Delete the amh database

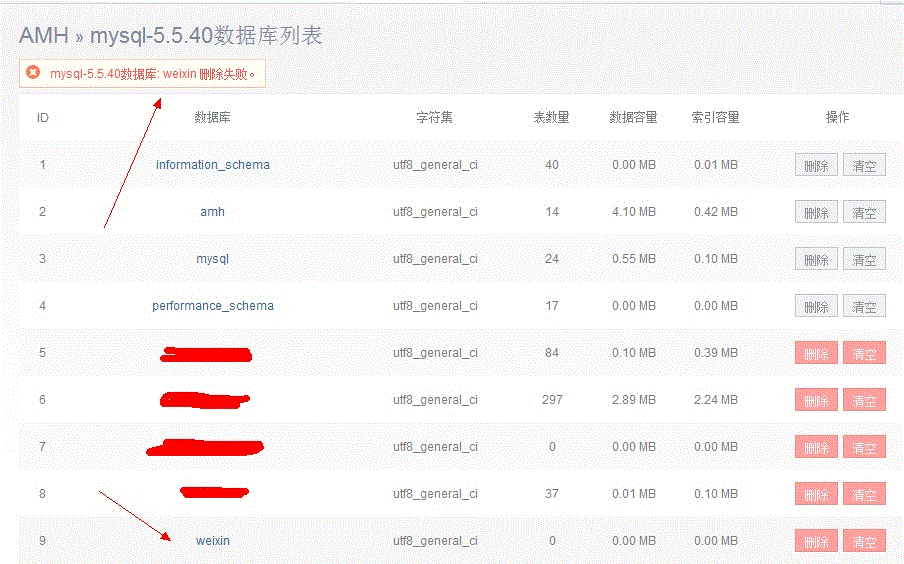[816, 213]
